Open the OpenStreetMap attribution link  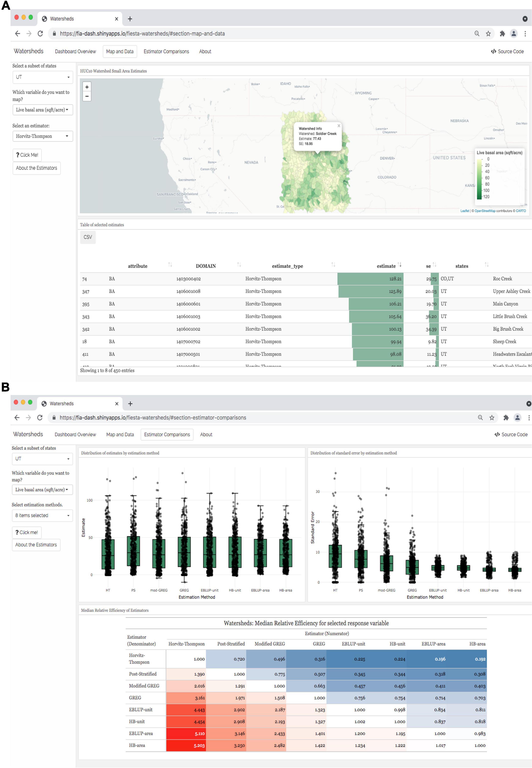[x=485, y=211]
